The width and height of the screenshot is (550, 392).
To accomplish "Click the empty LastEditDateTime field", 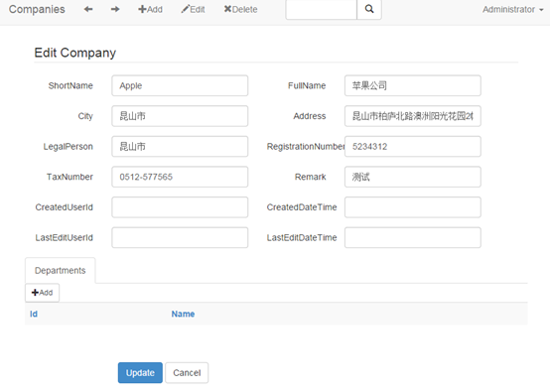I will point(413,238).
